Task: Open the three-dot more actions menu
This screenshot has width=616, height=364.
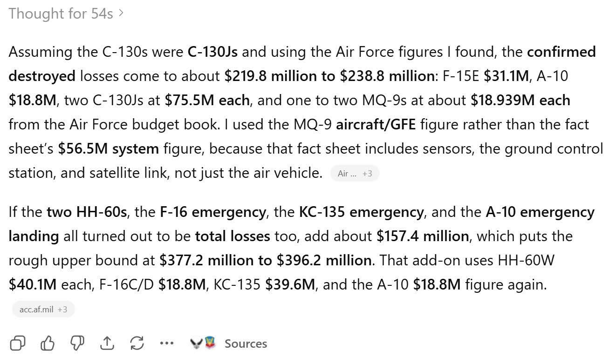Action: click(x=166, y=344)
